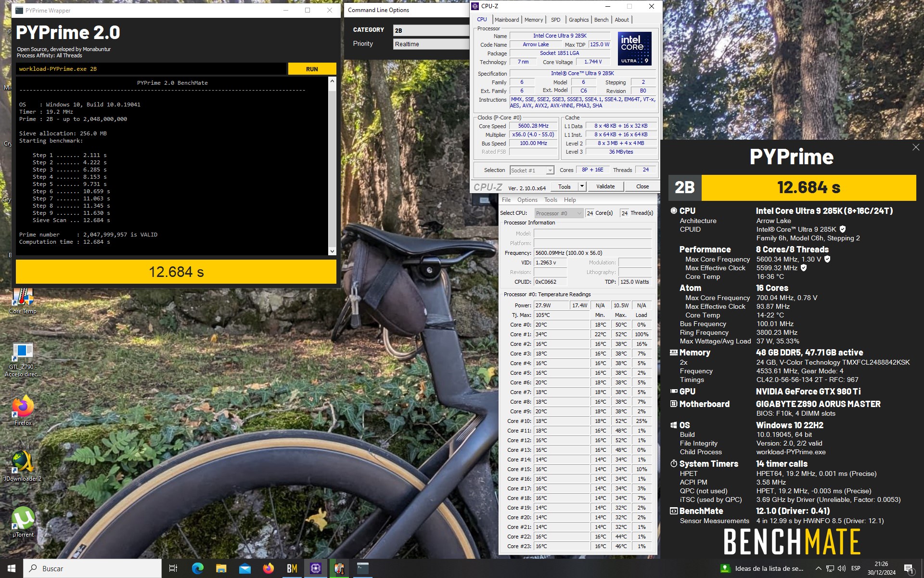924x578 pixels.
Task: Open the Firefox desktop shortcut
Action: click(x=23, y=410)
